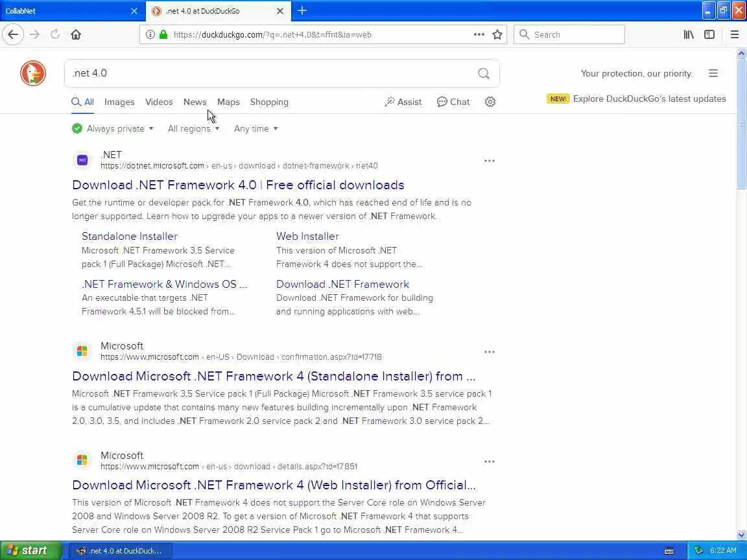Screen dimensions: 747x560
Task: Open .NET Framework & Windows OS sublink
Action: pos(164,285)
